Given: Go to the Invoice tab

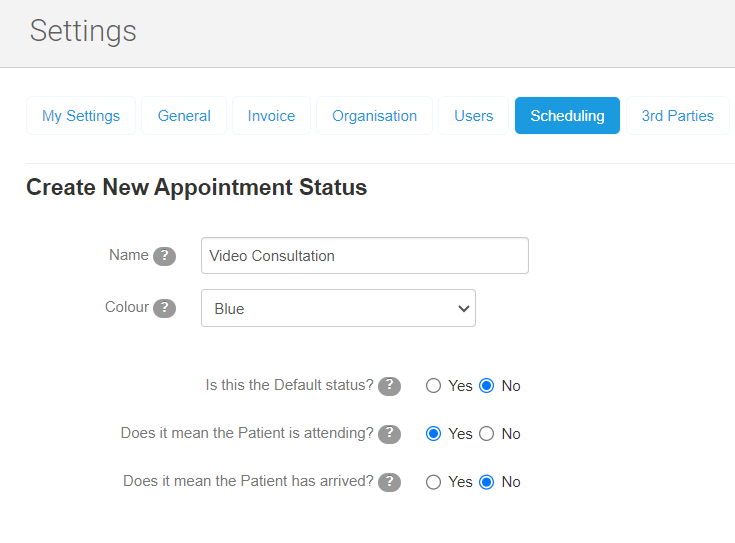Looking at the screenshot, I should (x=271, y=116).
